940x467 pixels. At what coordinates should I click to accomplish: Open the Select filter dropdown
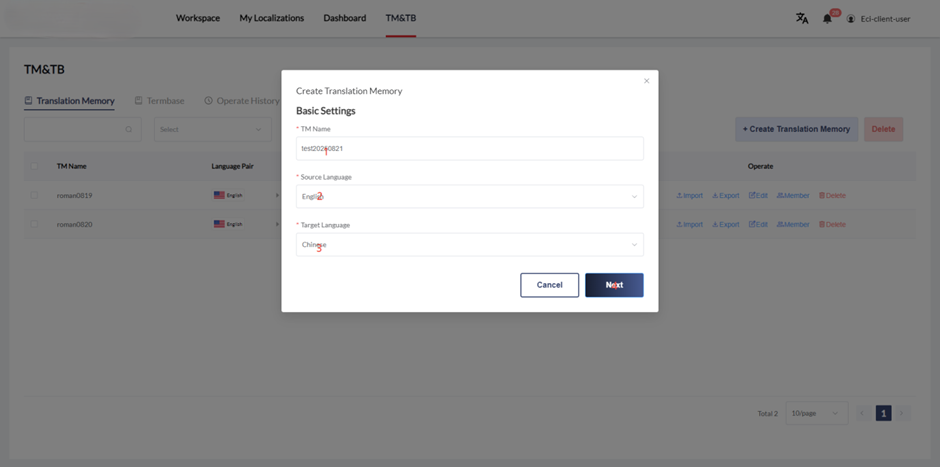(213, 129)
